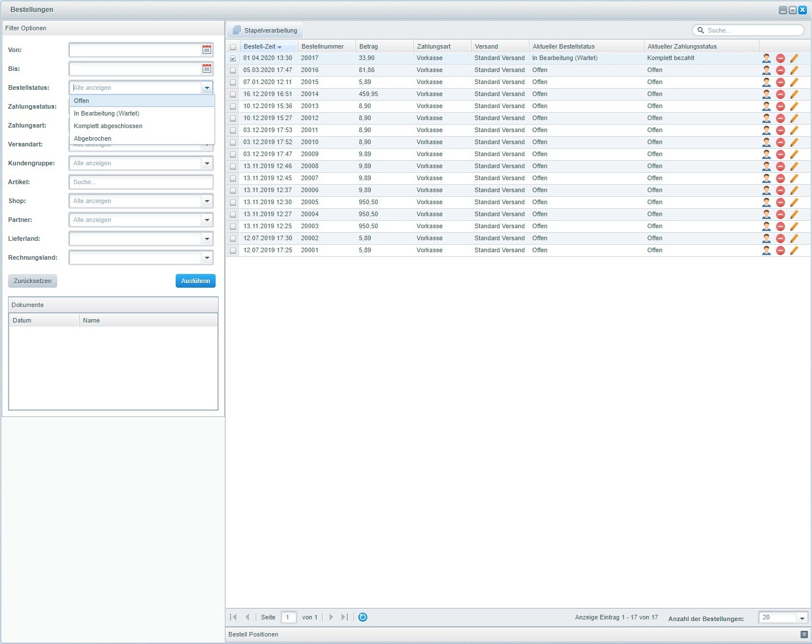
Task: Select Komplett abgeschlossen option
Action: [142, 126]
